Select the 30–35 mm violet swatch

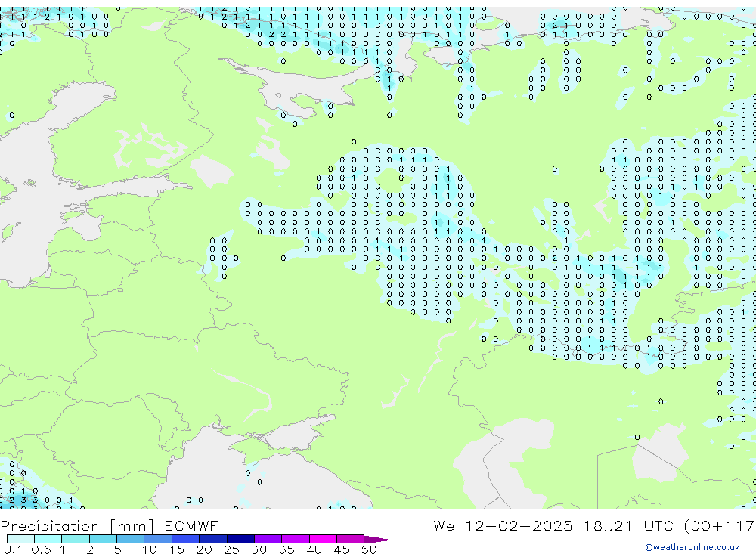[268, 539]
